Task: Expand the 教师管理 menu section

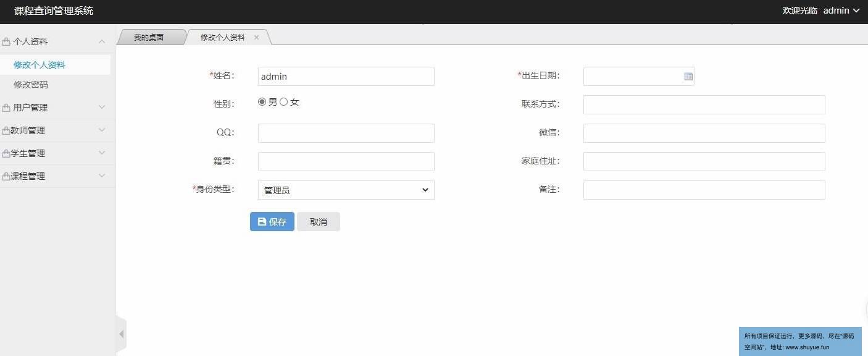Action: click(102, 130)
